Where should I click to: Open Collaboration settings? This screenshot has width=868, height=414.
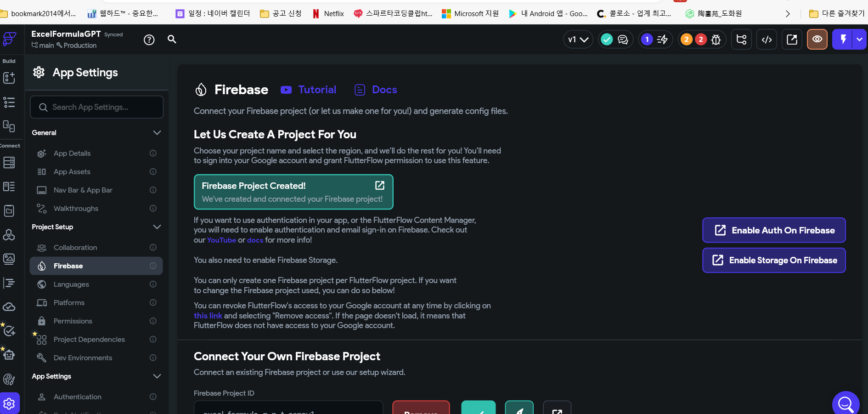(x=96, y=248)
